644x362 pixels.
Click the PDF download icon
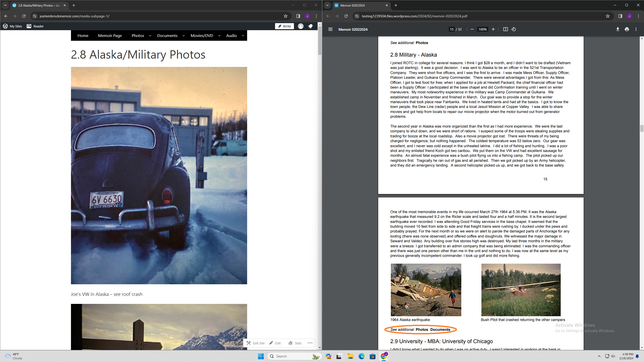pyautogui.click(x=618, y=29)
